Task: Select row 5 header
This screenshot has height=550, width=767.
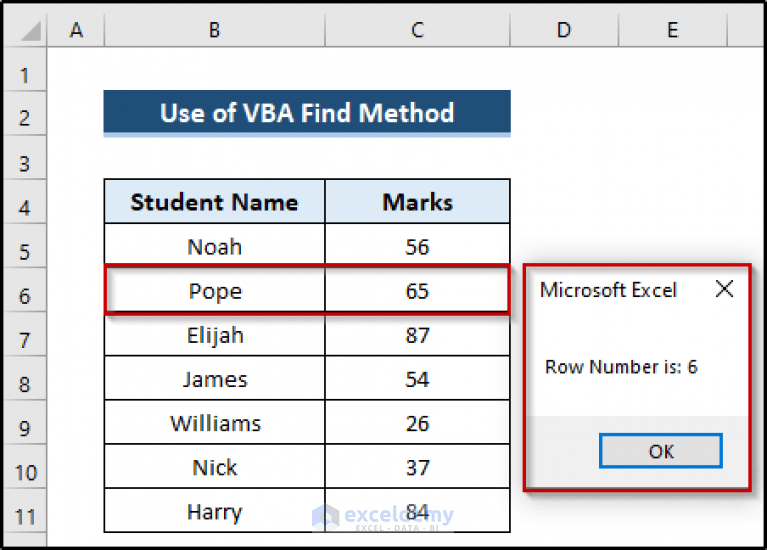Action: point(25,246)
